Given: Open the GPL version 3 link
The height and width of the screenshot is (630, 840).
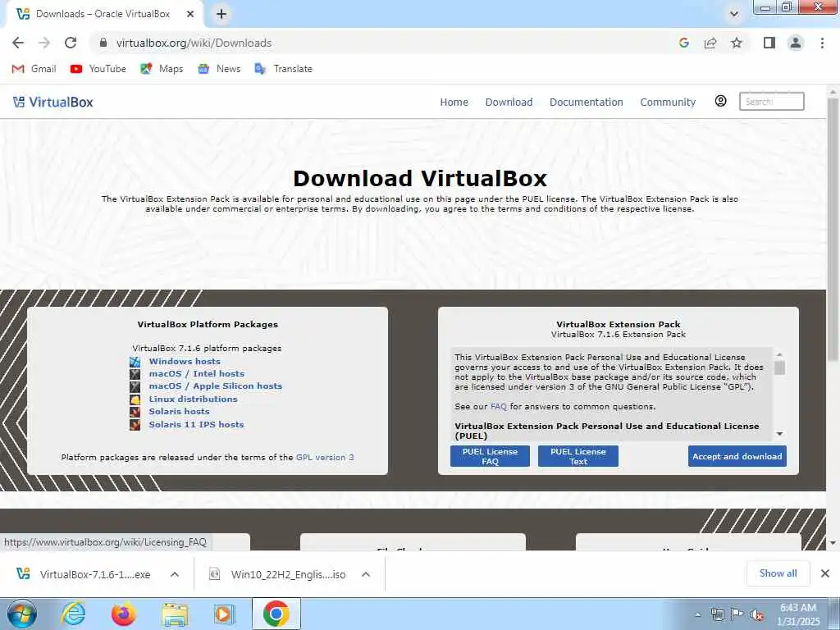Looking at the screenshot, I should click(x=325, y=457).
